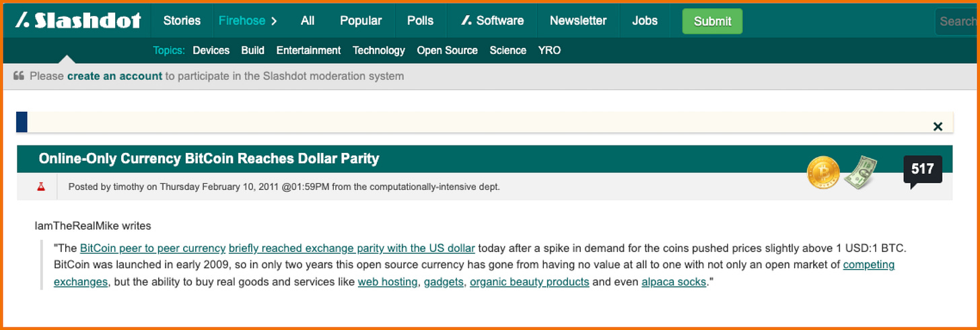This screenshot has height=330, width=980.
Task: Dismiss the notice bar with the X
Action: point(938,126)
